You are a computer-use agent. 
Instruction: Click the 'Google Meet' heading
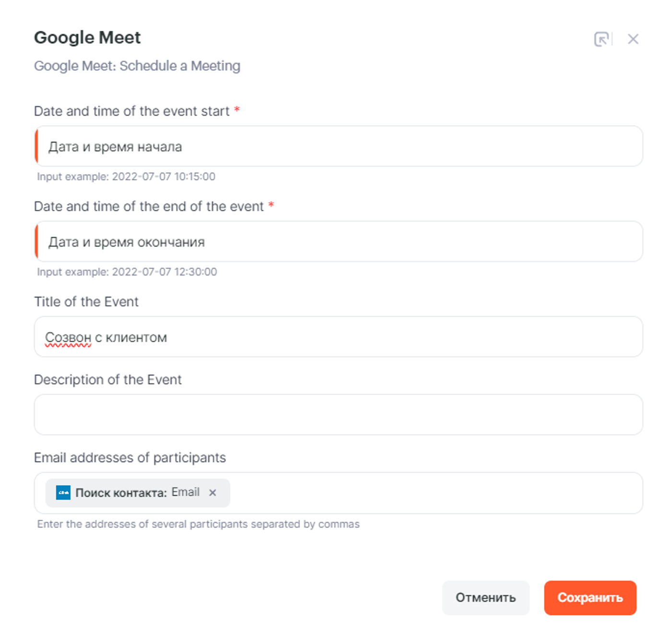(87, 37)
